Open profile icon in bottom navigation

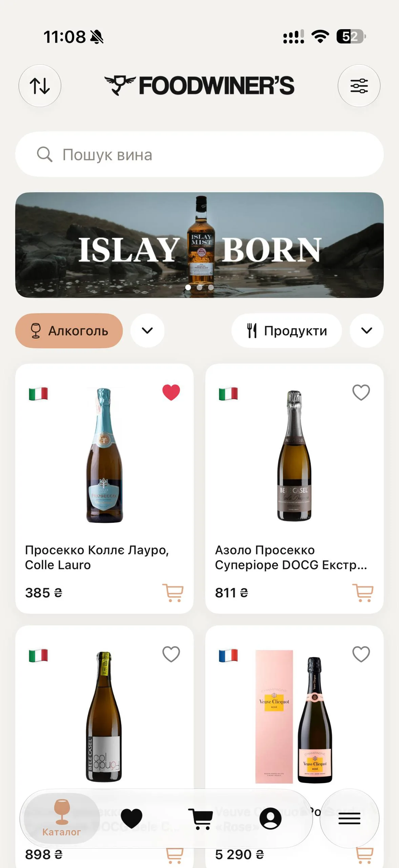point(270,818)
